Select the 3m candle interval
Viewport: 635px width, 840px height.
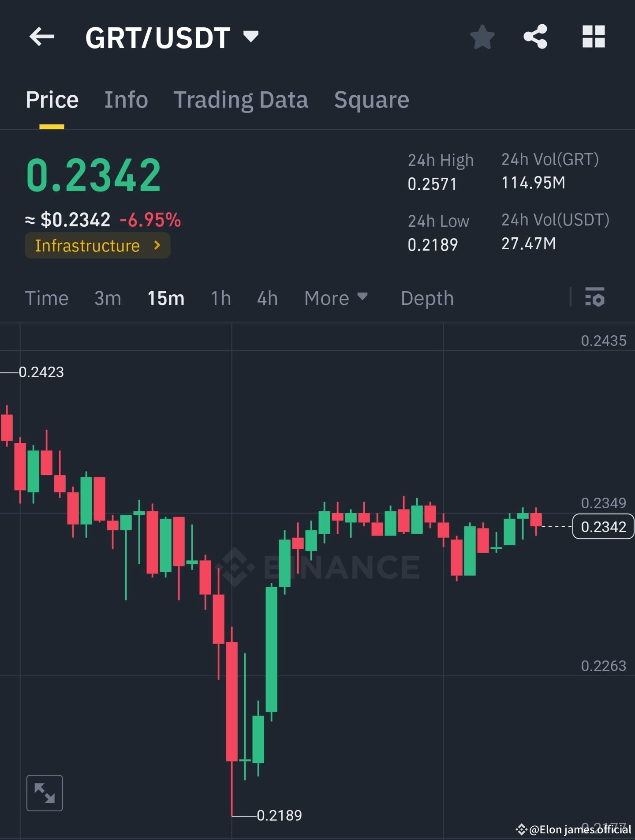[107, 298]
